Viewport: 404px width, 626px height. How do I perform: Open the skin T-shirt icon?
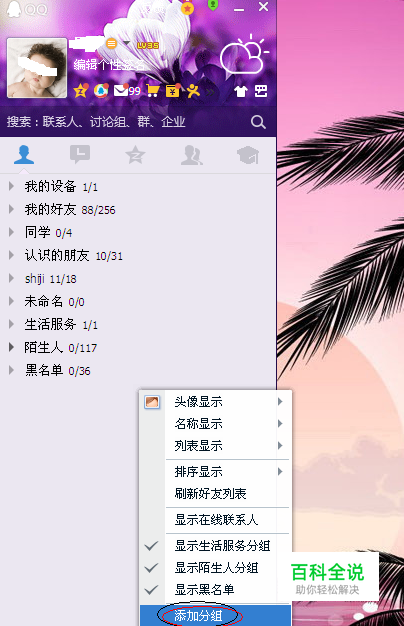click(x=241, y=91)
